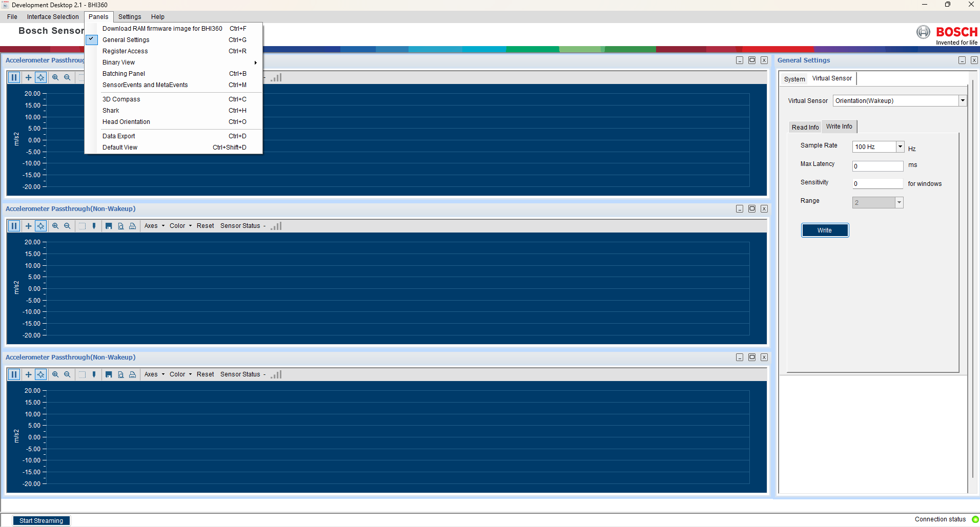Choose Shark from Panels menu
Screen dimensions: 980x527
pos(174,111)
